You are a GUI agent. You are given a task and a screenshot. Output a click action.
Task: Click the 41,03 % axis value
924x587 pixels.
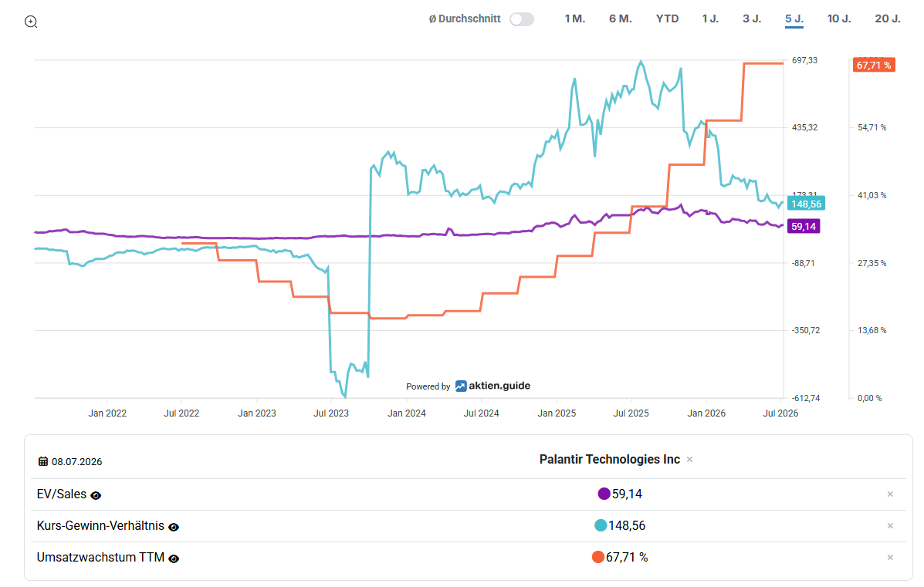pos(872,195)
